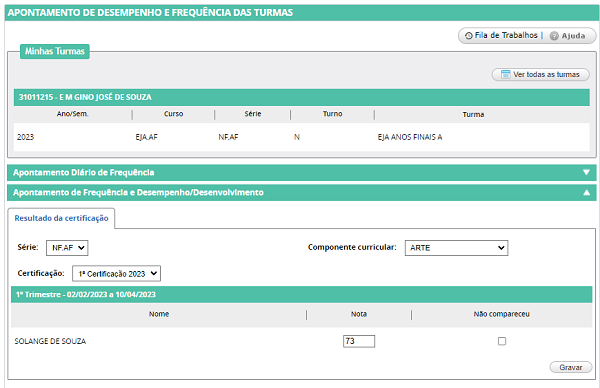This screenshot has height=388, width=600.
Task: Open the Fila de Trabalhos link
Action: point(506,35)
